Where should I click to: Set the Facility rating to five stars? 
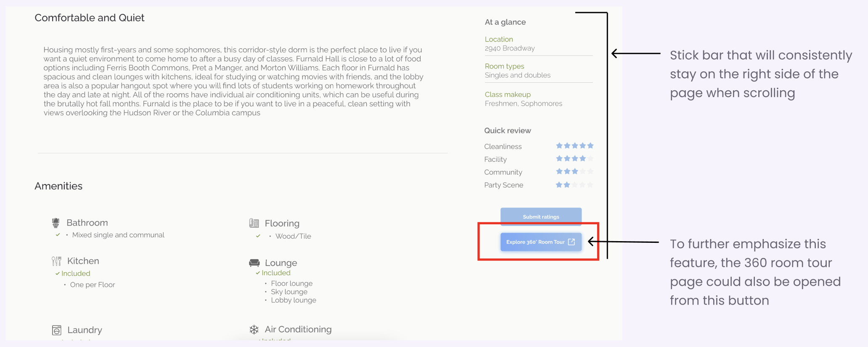coord(590,159)
